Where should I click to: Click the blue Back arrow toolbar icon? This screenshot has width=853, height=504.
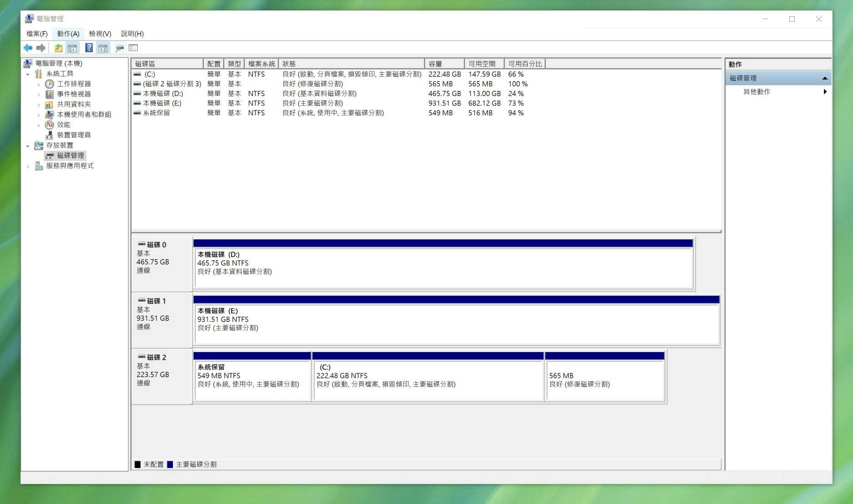[28, 48]
